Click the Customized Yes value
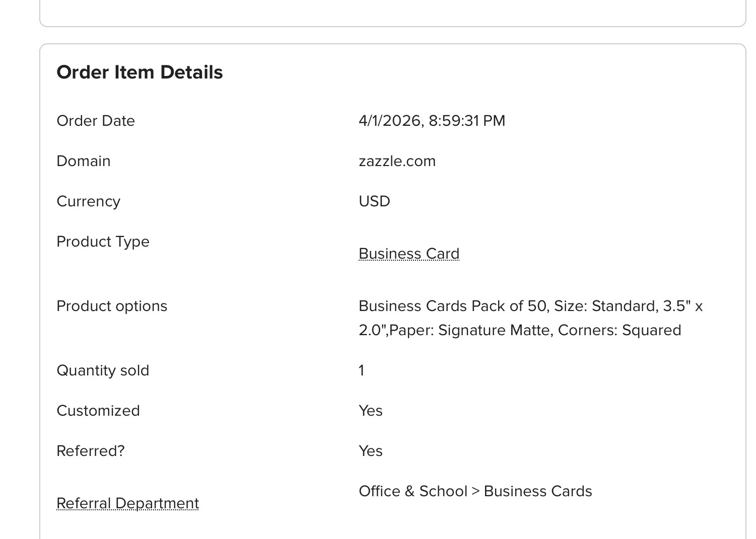The height and width of the screenshot is (539, 756). tap(370, 411)
